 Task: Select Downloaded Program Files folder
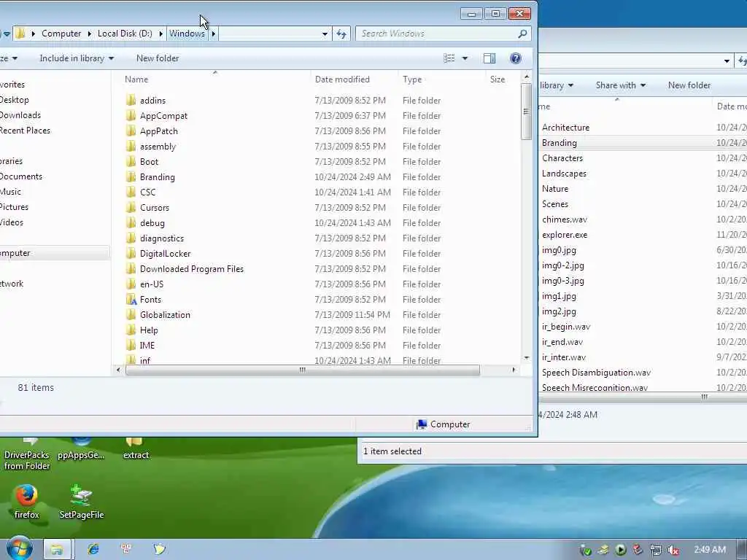click(x=192, y=269)
